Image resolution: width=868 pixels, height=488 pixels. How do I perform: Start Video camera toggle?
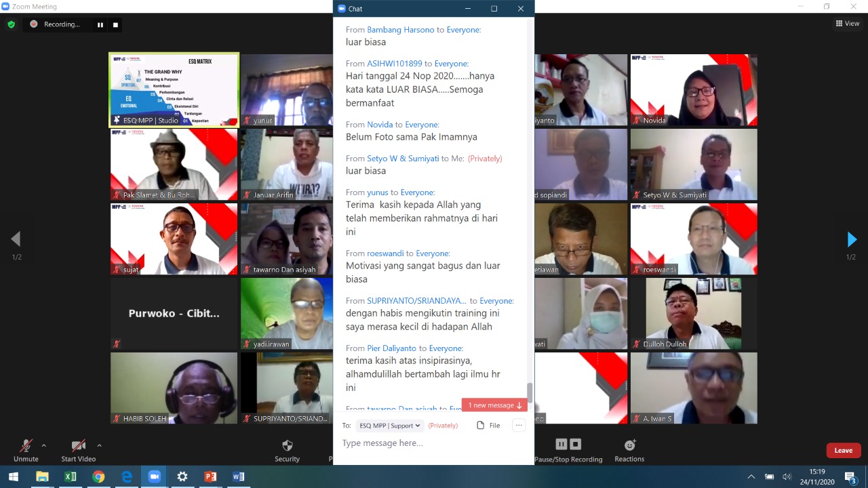(x=78, y=446)
